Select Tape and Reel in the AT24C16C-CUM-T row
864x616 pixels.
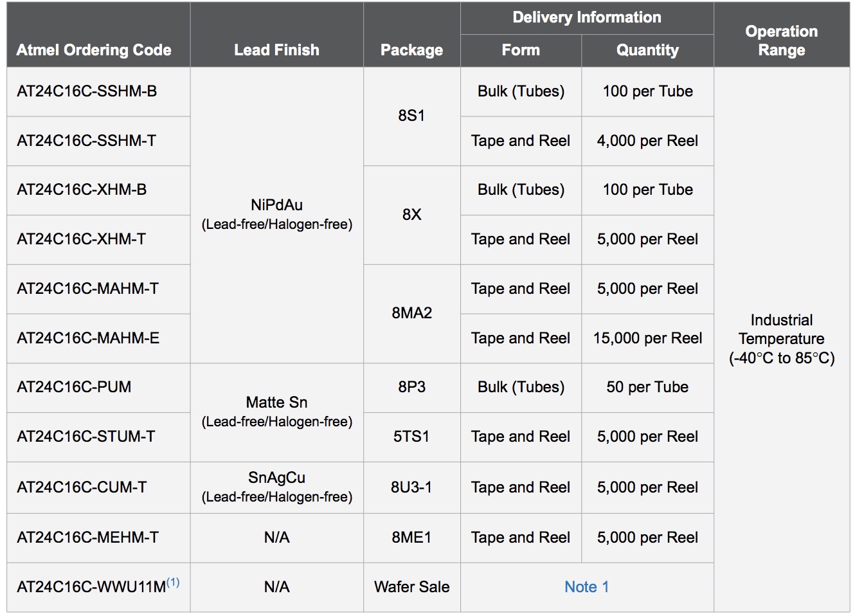pyautogui.click(x=521, y=487)
